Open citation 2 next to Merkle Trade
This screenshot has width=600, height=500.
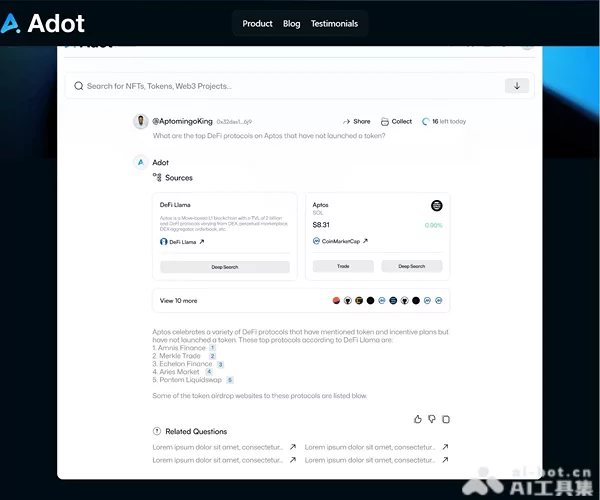[x=212, y=356]
